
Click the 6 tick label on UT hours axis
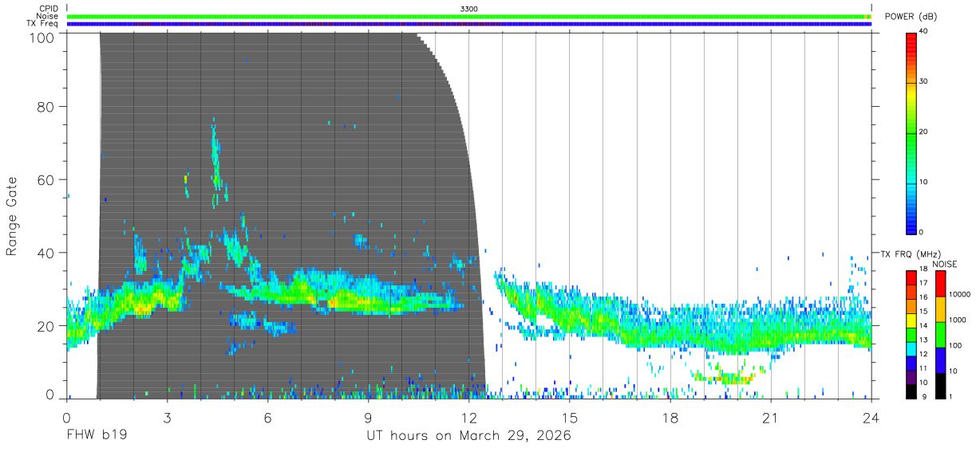tap(268, 418)
